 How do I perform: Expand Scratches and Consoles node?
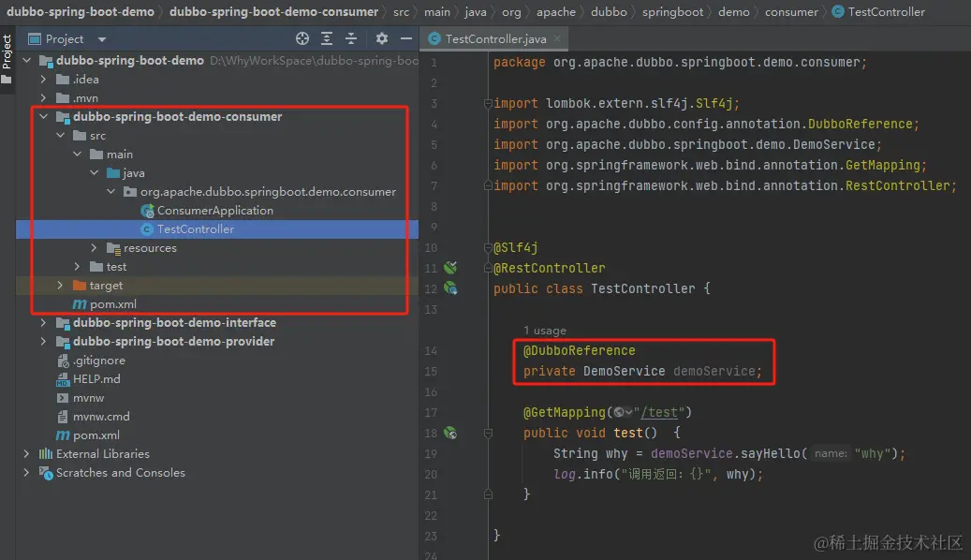coord(26,472)
